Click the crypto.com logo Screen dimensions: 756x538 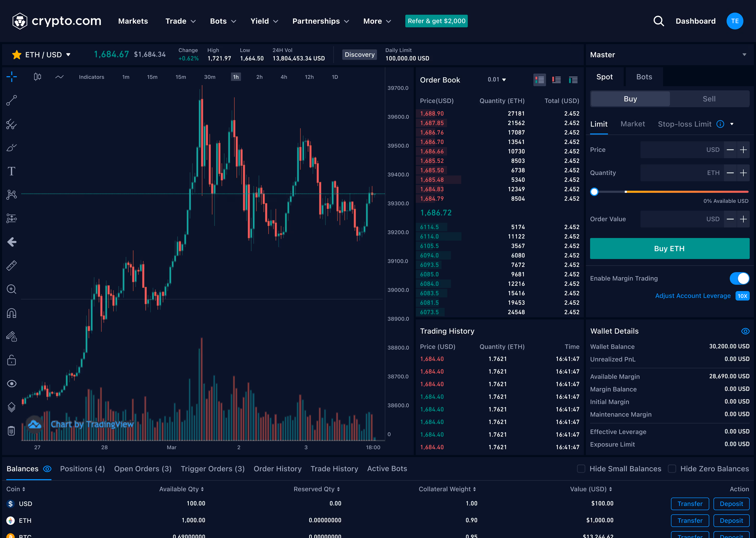pos(57,21)
